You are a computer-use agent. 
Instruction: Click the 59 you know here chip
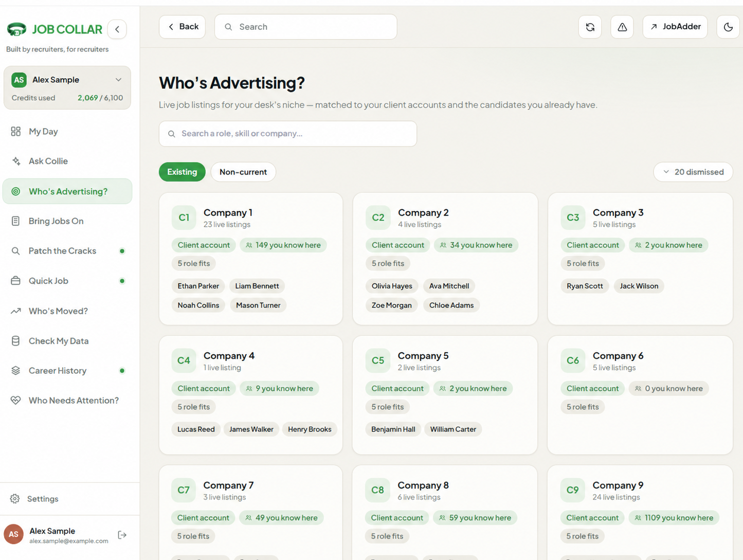[475, 518]
